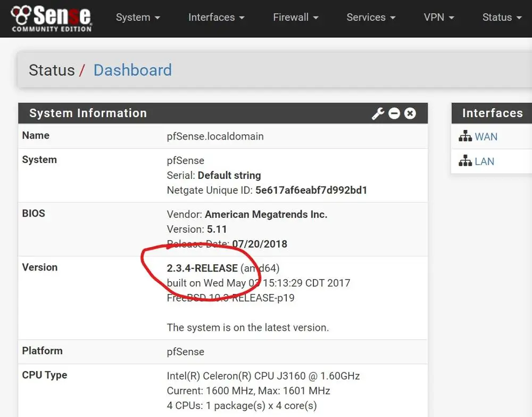Click 'Current: 1600 MHz, Max: 1601 MHz' text
This screenshot has width=532, height=417.
point(248,391)
